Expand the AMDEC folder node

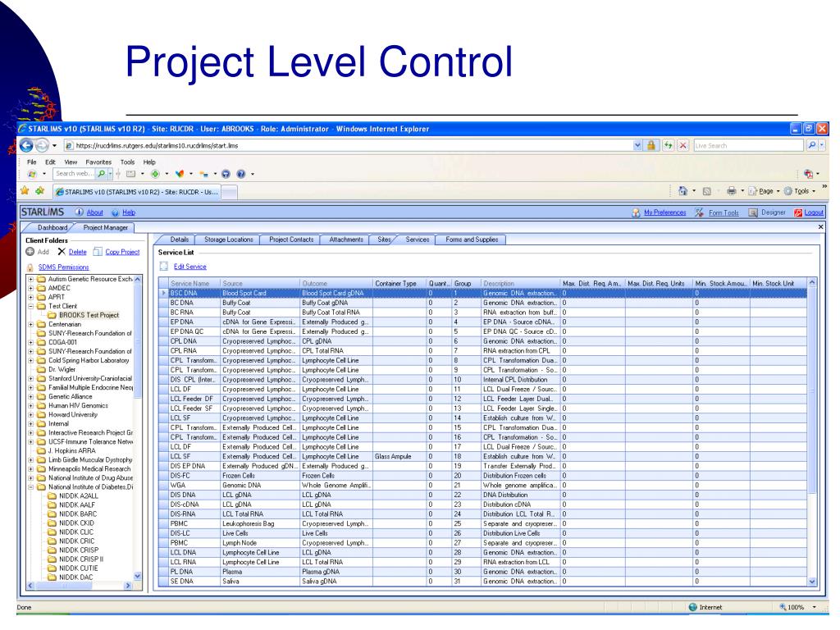31,288
